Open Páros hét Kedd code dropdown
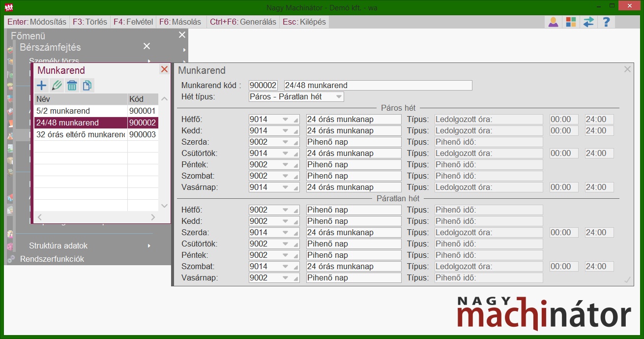 pyautogui.click(x=285, y=131)
